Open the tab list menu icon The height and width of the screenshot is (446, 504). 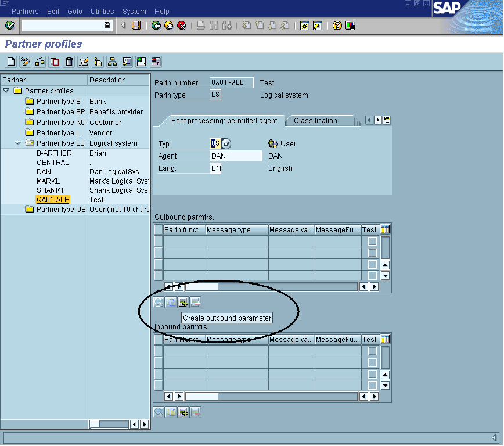pos(387,120)
